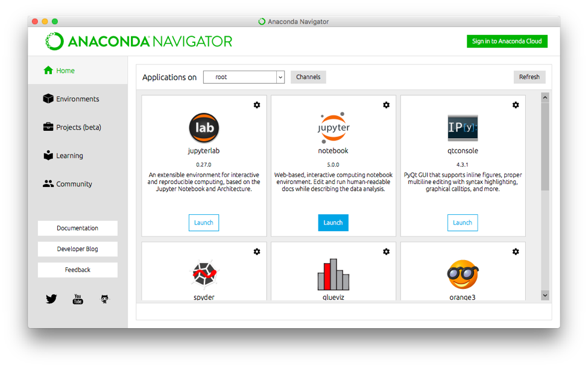588x368 pixels.
Task: Launch qtconsole
Action: point(463,223)
